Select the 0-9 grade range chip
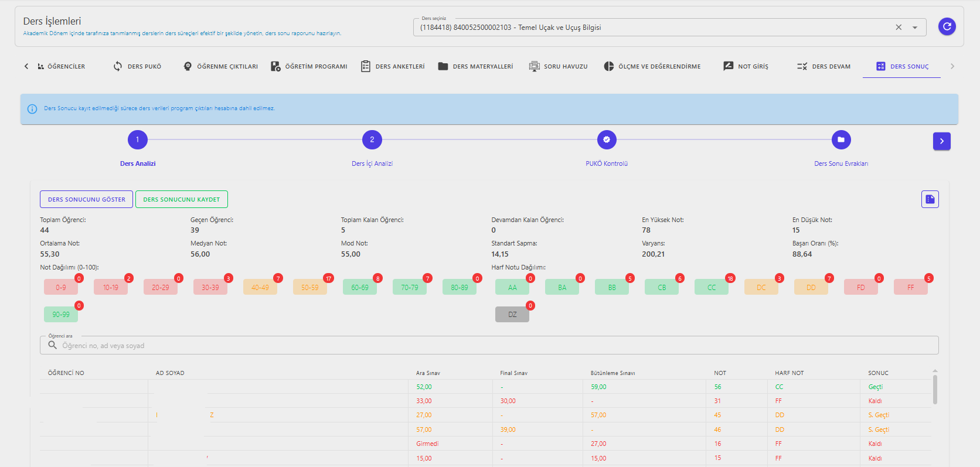The width and height of the screenshot is (980, 467). [61, 287]
